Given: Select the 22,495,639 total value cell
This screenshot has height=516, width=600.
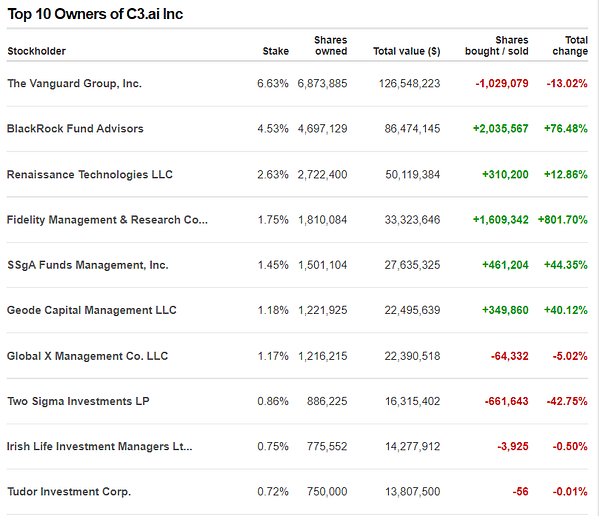Looking at the screenshot, I should [x=412, y=310].
